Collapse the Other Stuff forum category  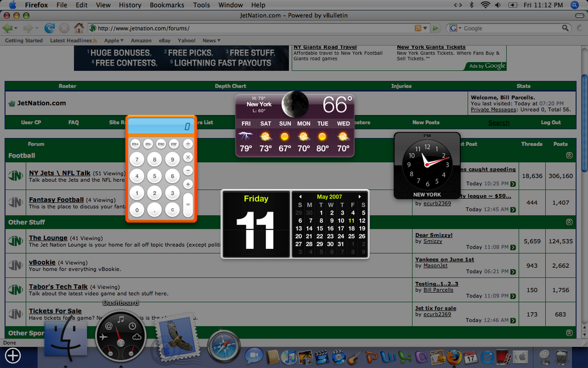pos(569,222)
